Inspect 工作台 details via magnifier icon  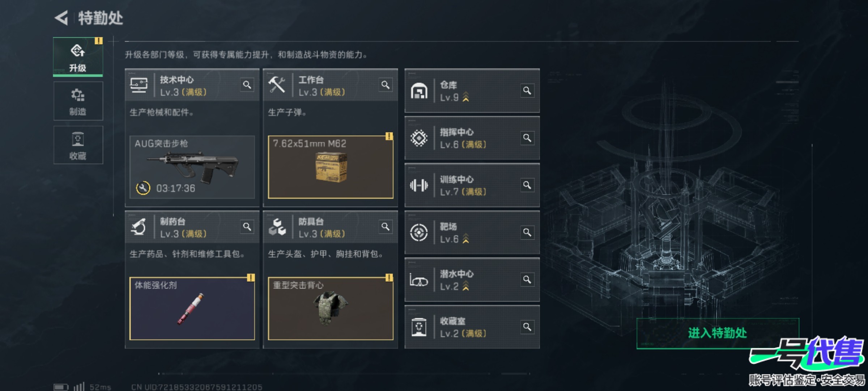(386, 85)
